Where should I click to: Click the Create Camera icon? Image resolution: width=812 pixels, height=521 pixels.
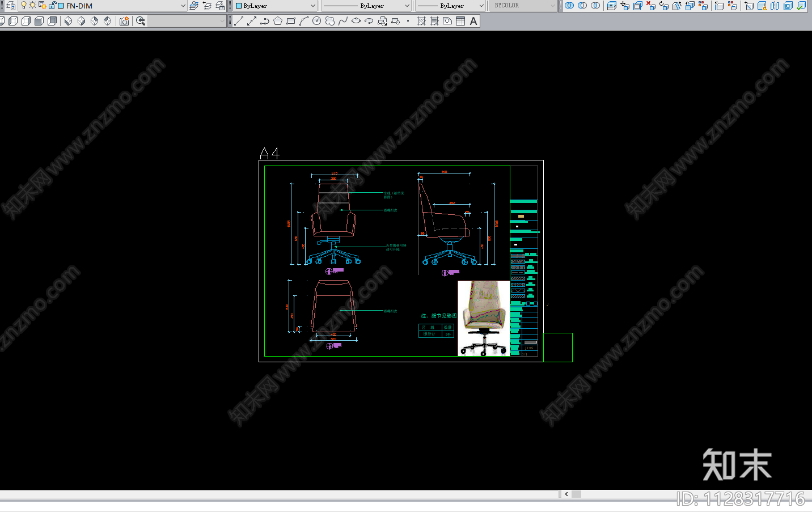click(124, 21)
